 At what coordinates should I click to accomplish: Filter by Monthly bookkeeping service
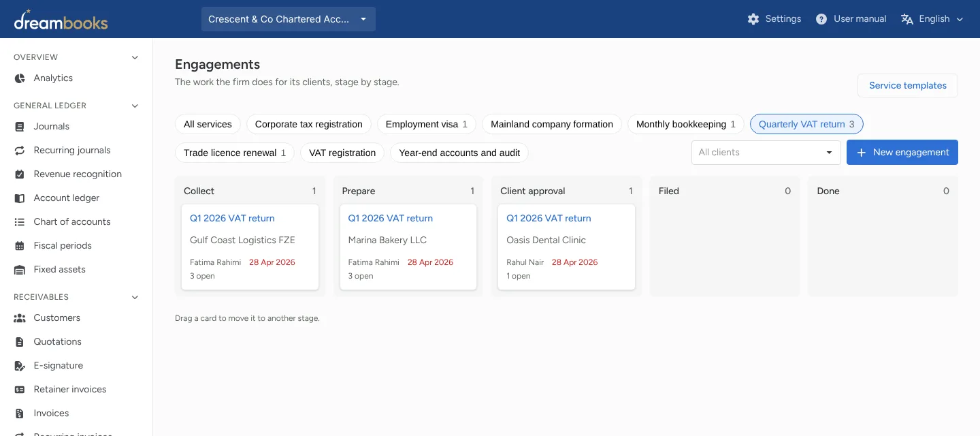686,124
